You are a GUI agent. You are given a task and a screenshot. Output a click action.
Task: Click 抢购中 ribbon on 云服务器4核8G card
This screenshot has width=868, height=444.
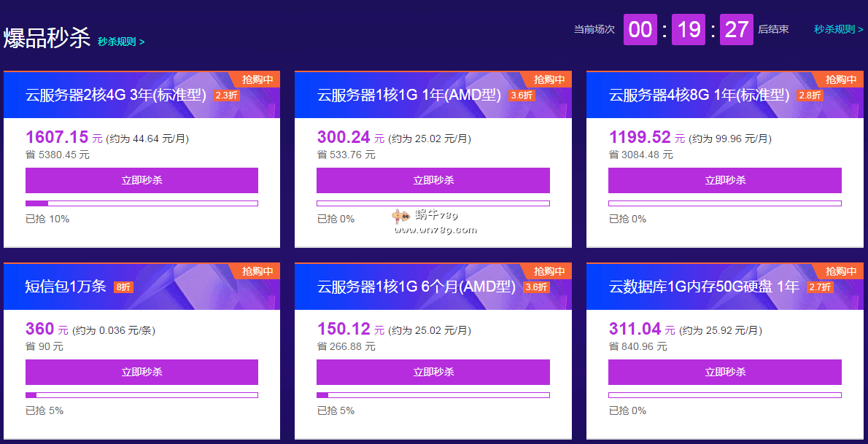coord(840,79)
